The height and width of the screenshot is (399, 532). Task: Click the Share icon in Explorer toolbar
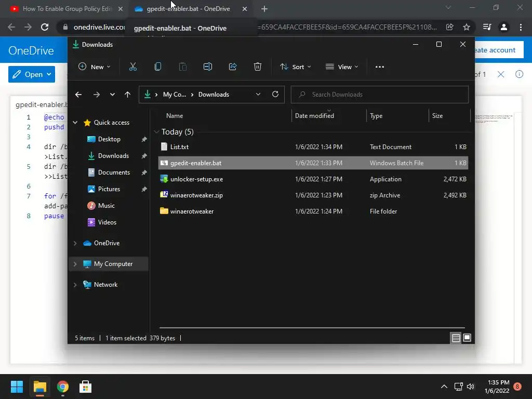tap(233, 67)
